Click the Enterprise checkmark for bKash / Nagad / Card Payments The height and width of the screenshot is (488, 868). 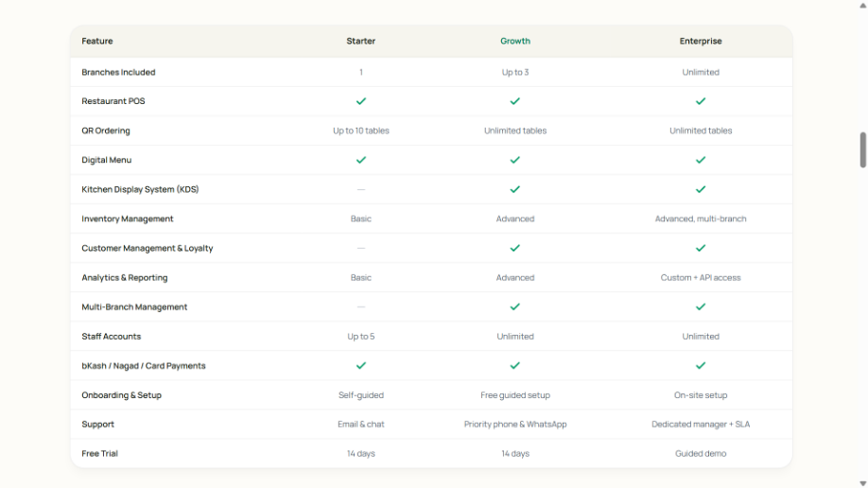[x=701, y=366]
